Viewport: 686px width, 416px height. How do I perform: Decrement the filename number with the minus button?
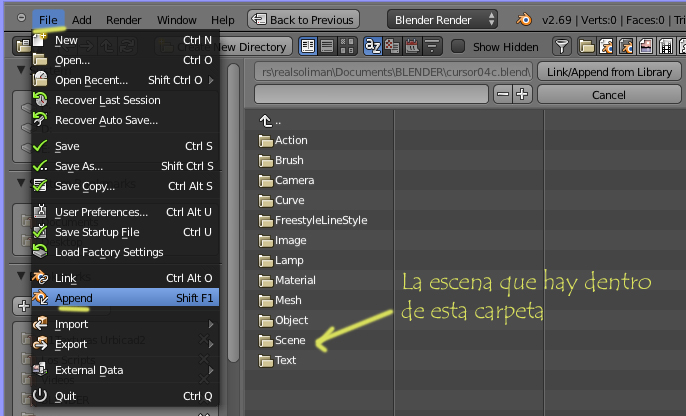click(503, 94)
